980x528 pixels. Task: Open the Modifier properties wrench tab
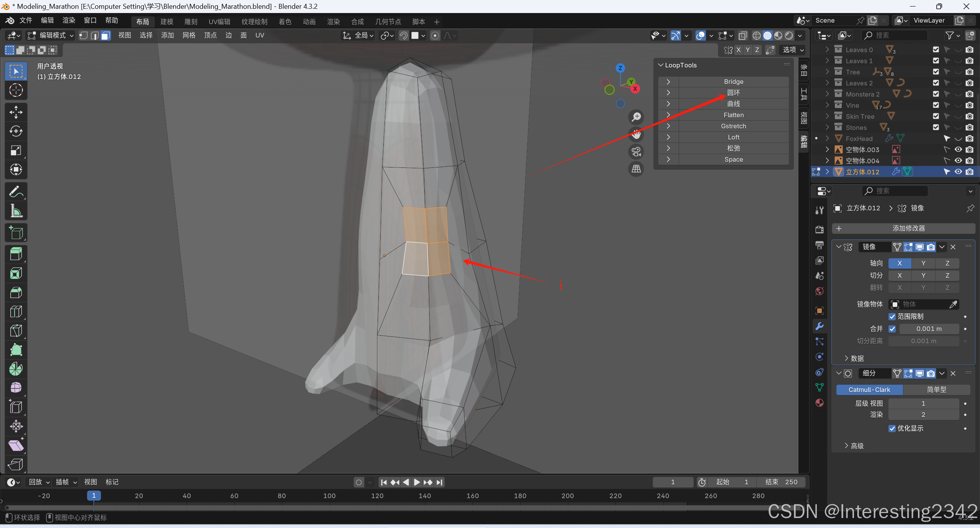pos(820,326)
